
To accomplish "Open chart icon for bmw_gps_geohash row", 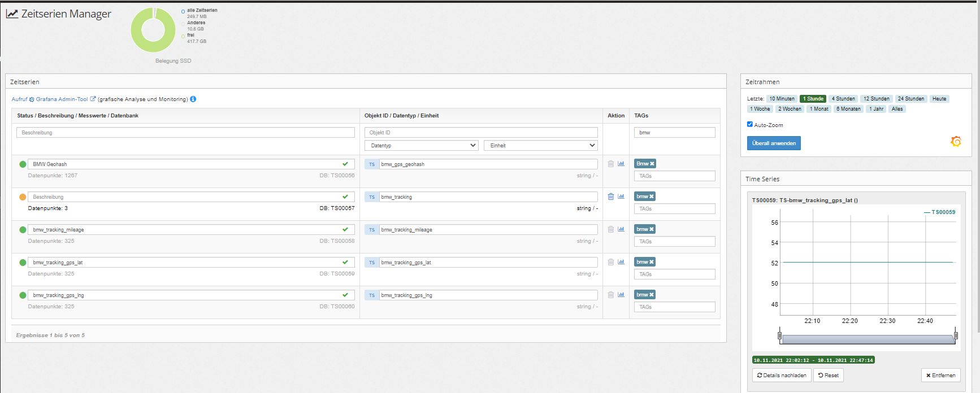I will (621, 164).
